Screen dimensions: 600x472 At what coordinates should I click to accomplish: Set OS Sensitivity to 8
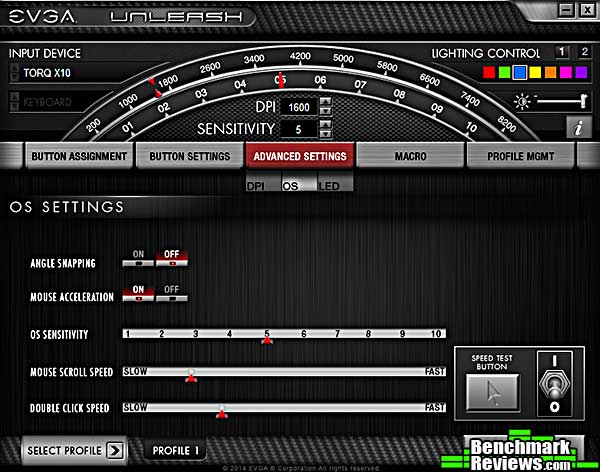coord(368,334)
